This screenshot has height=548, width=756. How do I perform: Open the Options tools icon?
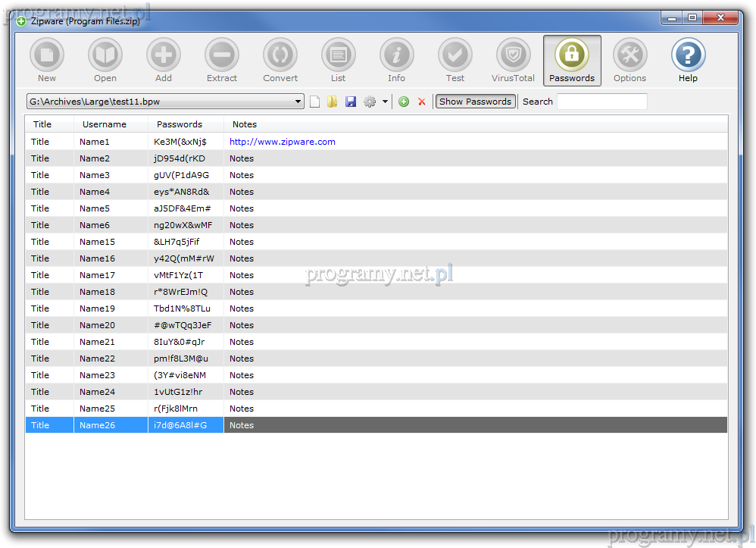coord(629,56)
